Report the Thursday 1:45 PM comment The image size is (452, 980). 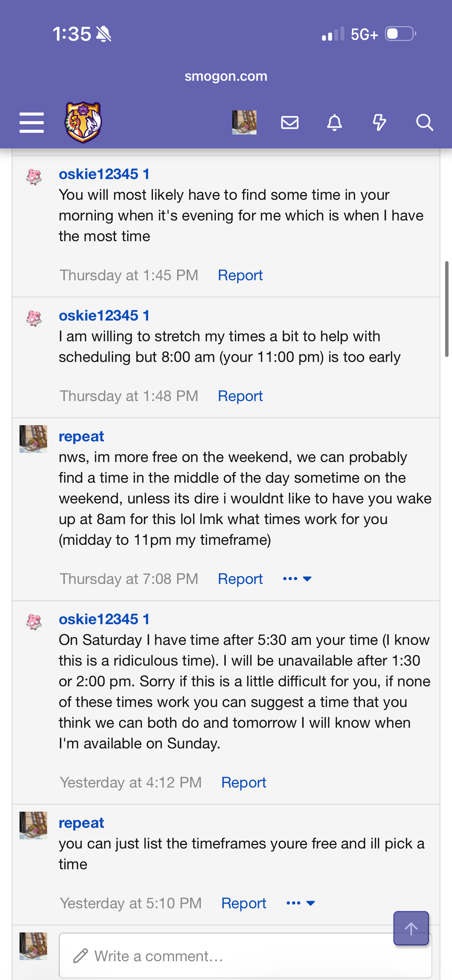240,275
